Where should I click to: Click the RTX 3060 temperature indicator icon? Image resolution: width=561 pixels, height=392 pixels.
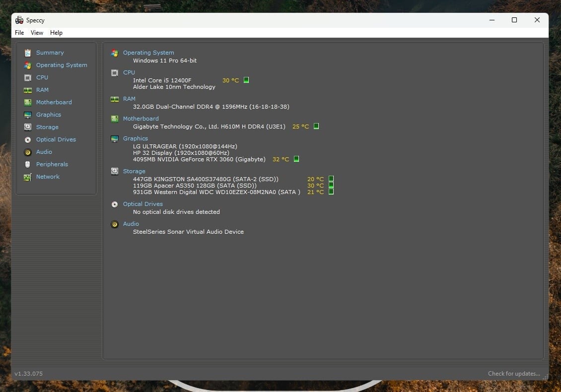296,159
